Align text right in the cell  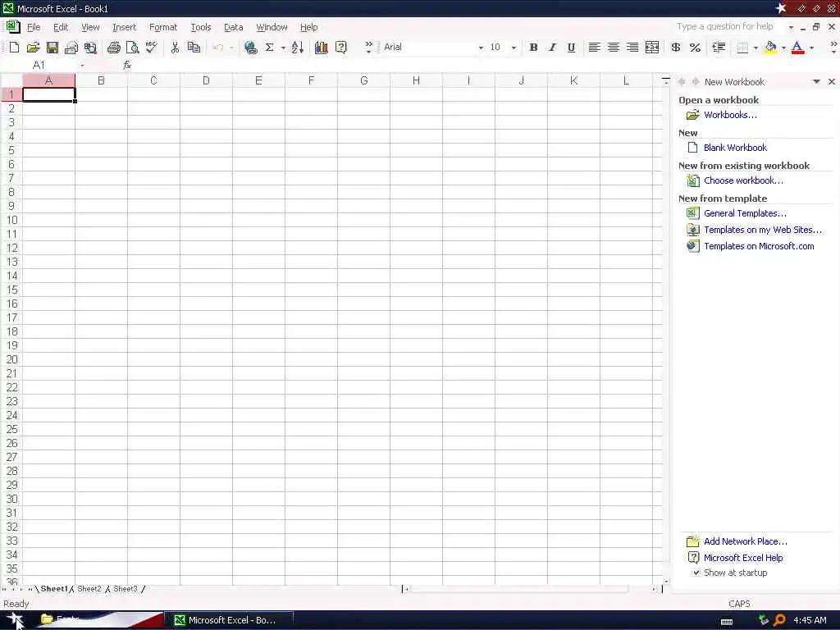632,47
